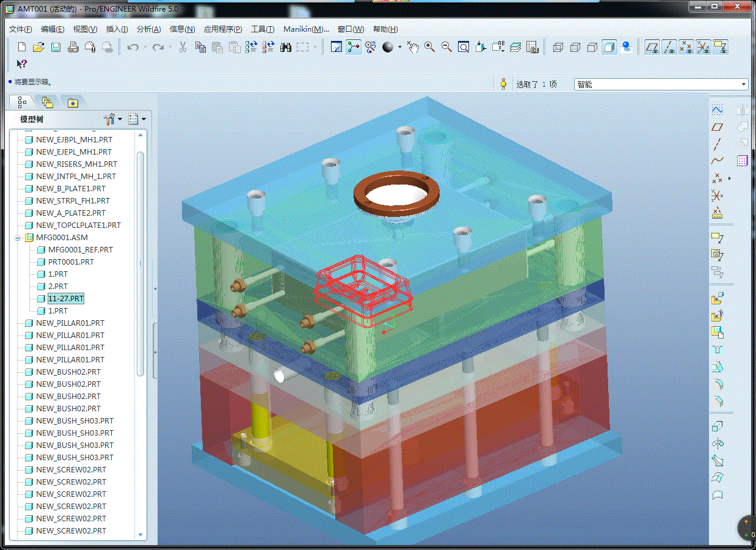Select the Wireframe display style icon

click(558, 47)
